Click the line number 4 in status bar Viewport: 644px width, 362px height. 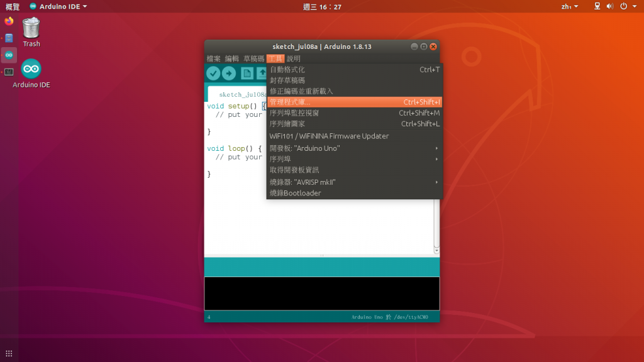(209, 317)
